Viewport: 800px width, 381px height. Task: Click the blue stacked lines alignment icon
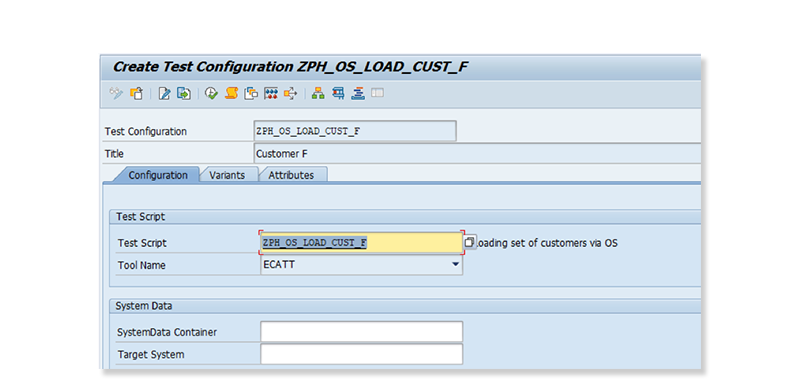(x=358, y=93)
